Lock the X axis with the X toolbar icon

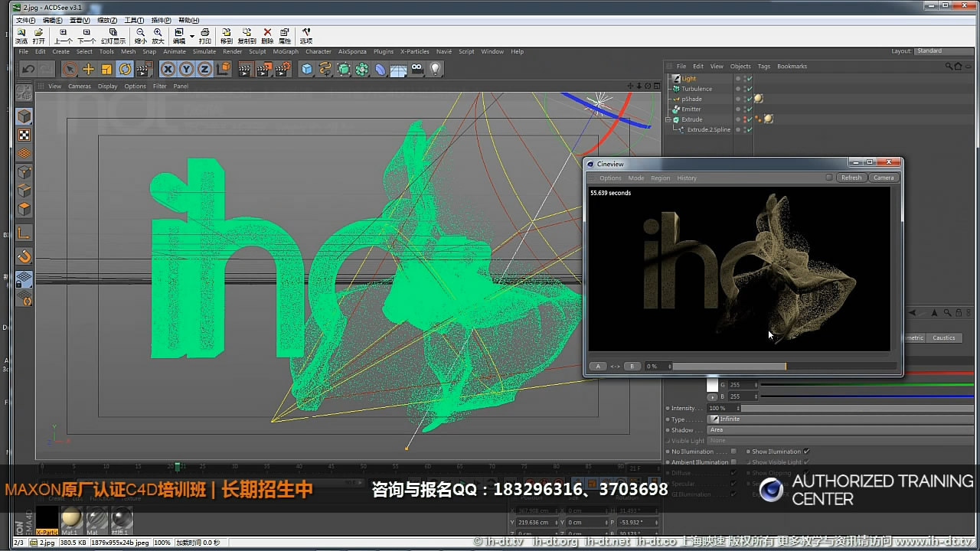tap(166, 69)
